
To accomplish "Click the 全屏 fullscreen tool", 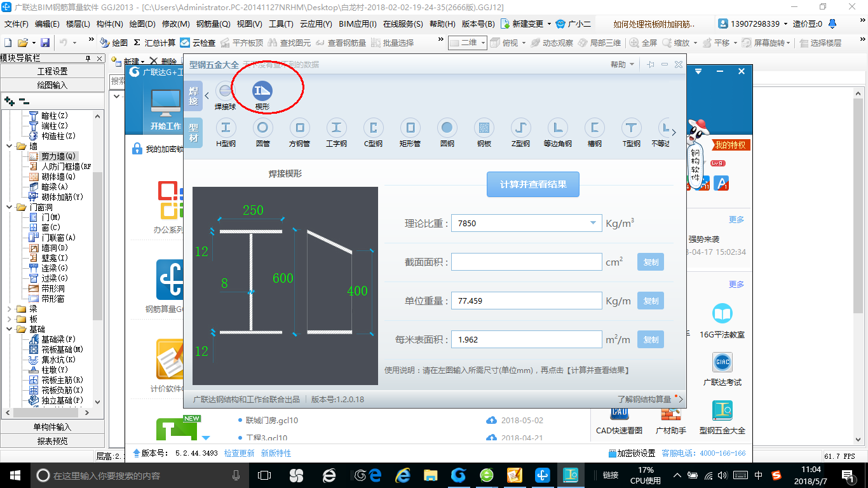I will tap(644, 43).
